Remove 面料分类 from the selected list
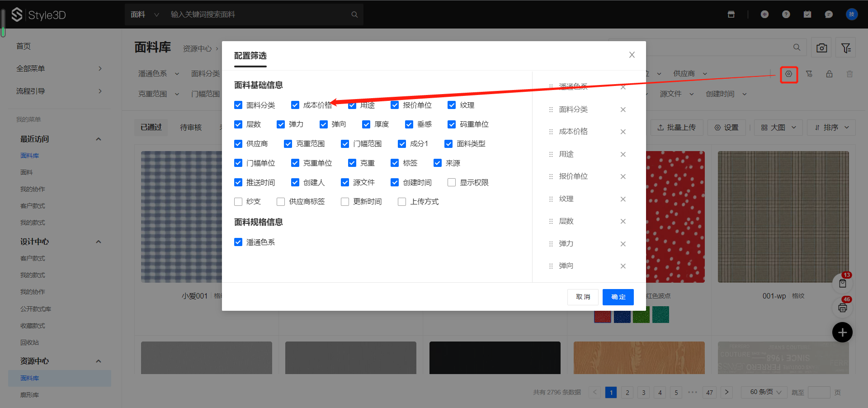 623,109
